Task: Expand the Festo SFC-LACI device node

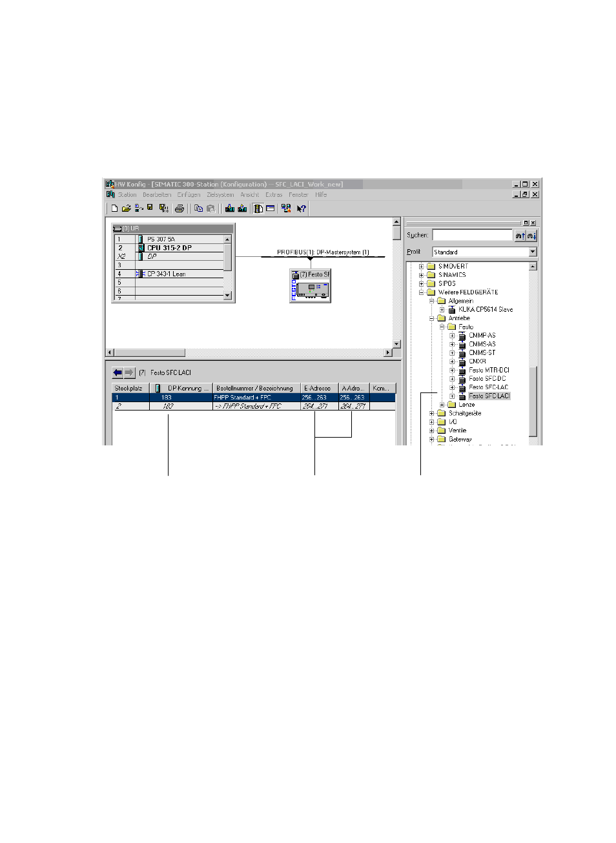Action: pos(453,396)
